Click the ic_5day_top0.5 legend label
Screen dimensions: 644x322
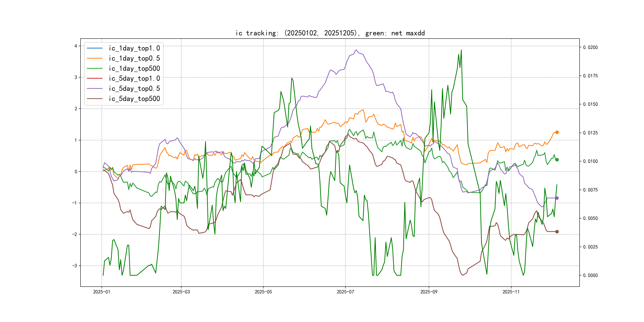pos(134,88)
